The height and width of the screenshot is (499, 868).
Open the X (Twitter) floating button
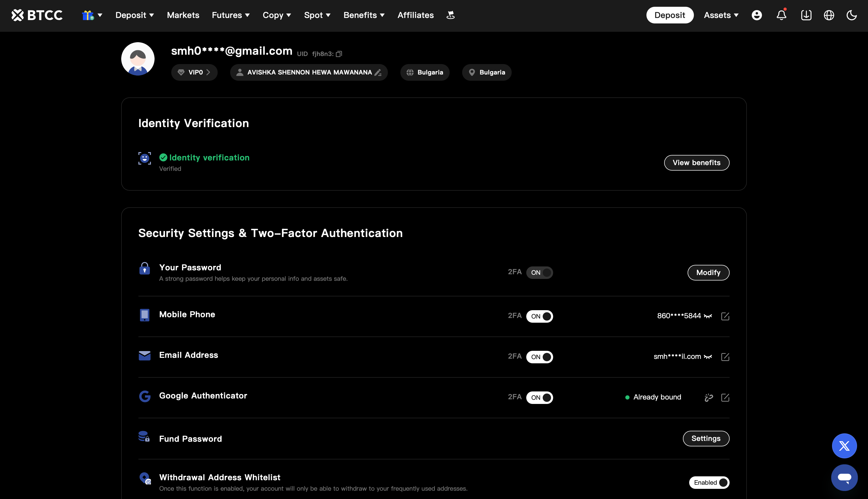click(844, 446)
